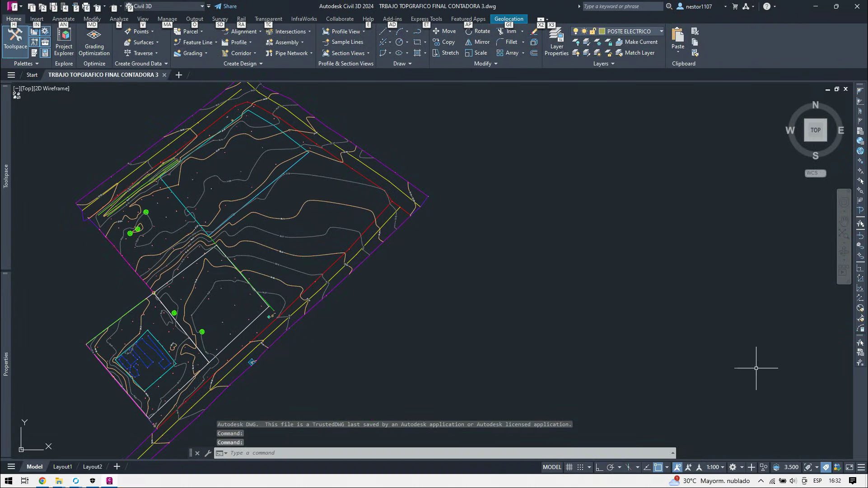Open the POSTE ELECTRICO layer dropdown

pos(661,31)
